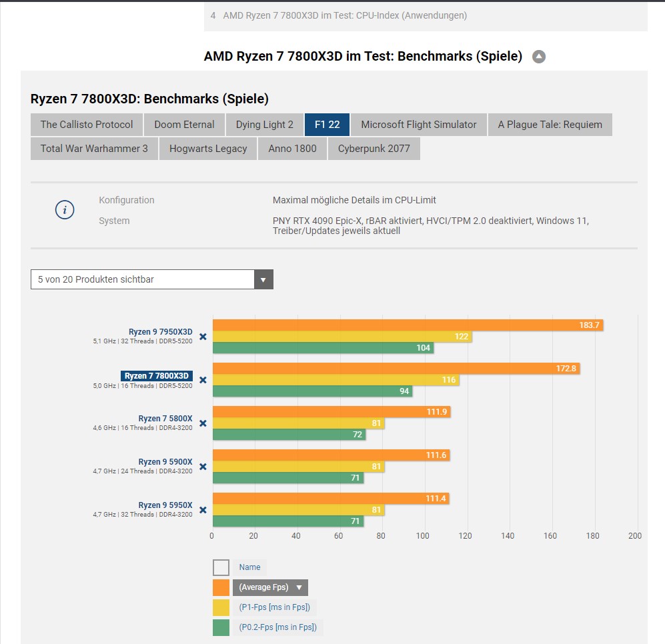This screenshot has width=665, height=644.
Task: Click the green 104 P0.2-Fps bar
Action: click(323, 347)
